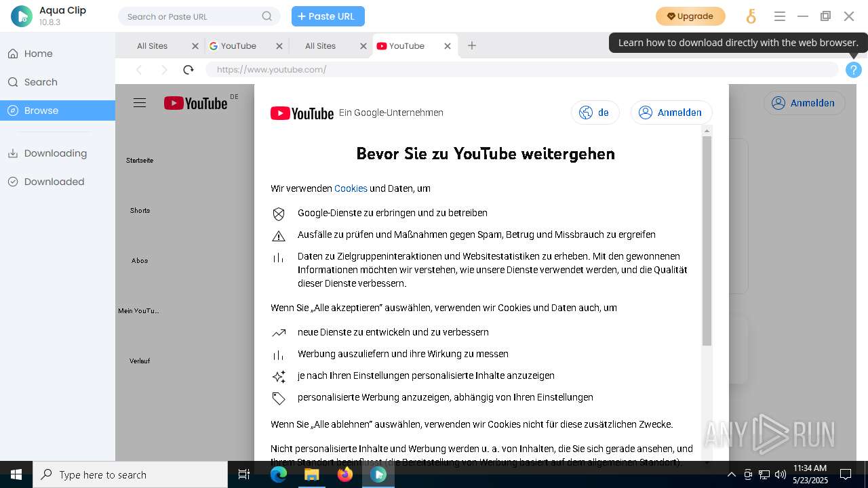Click the Aqua Clip taskbar icon

click(x=378, y=474)
